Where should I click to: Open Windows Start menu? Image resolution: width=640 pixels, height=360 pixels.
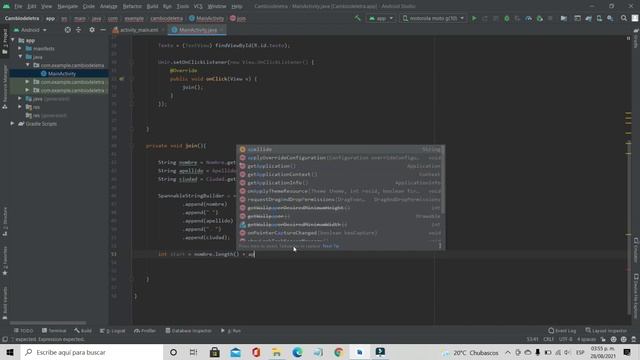10,352
